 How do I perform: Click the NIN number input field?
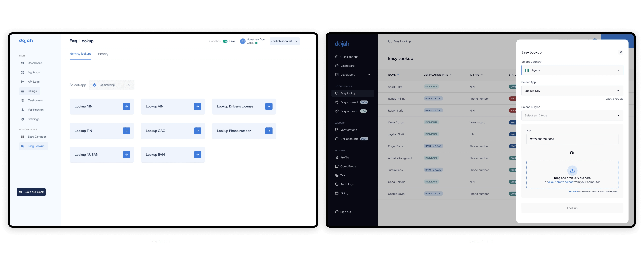572,139
